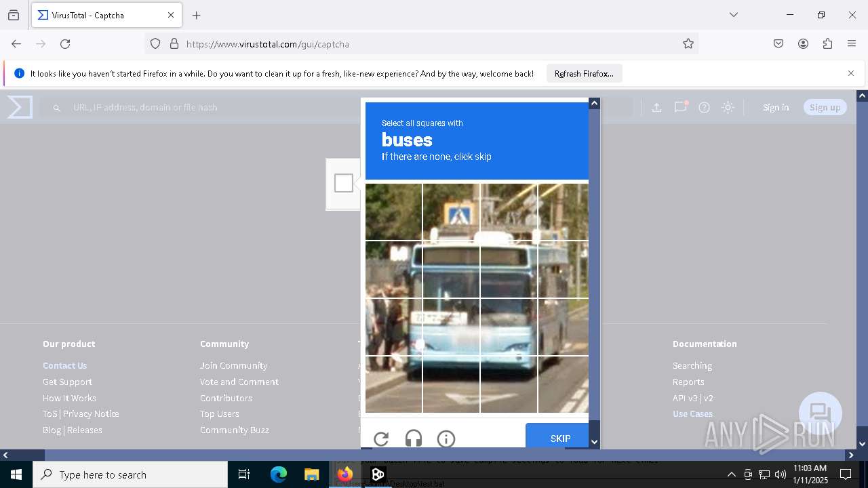The image size is (868, 488).
Task: Open the Reports documentation link
Action: [688, 382]
